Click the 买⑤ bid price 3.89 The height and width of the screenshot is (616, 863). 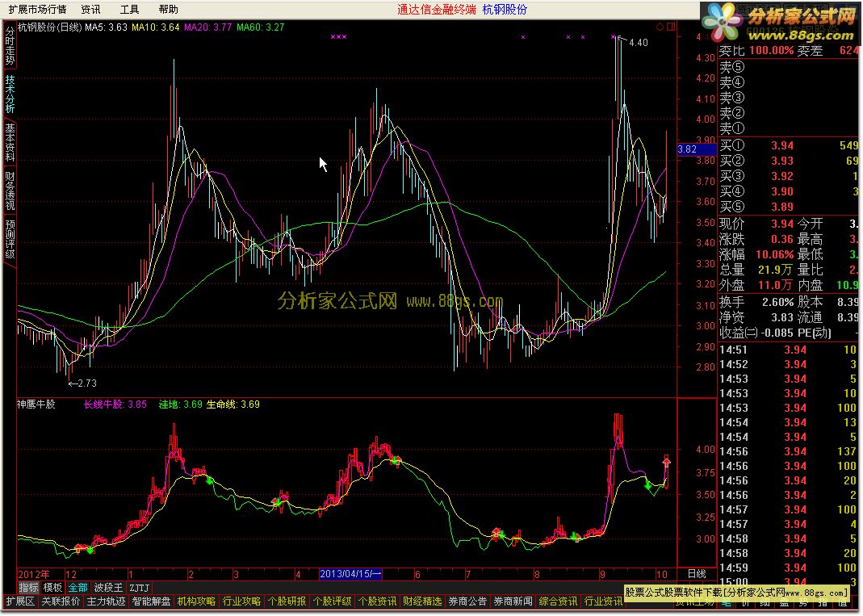782,207
